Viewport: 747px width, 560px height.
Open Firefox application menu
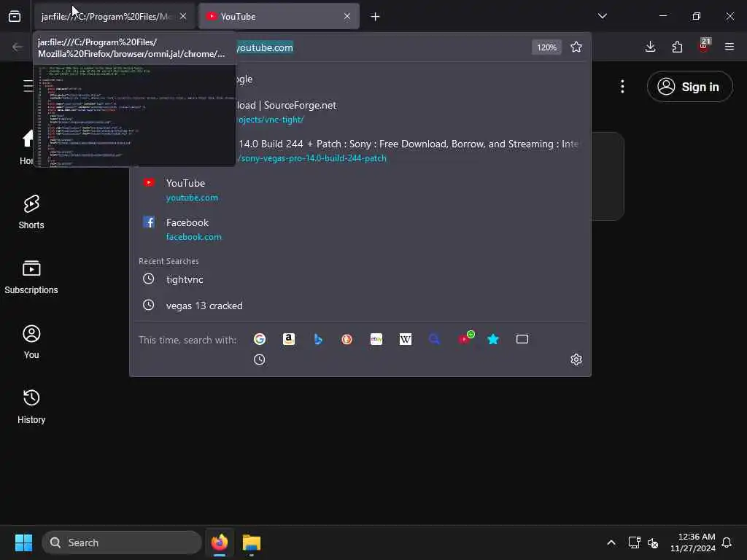click(729, 47)
